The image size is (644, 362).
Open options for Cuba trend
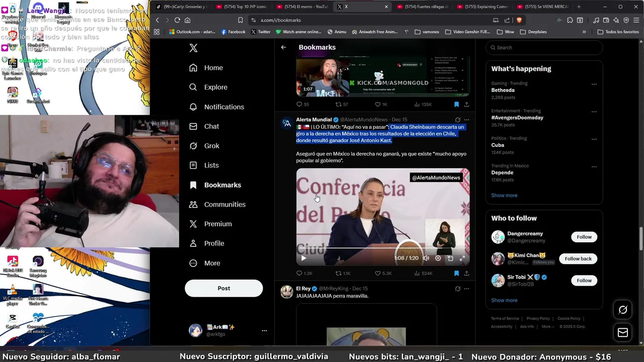click(594, 139)
